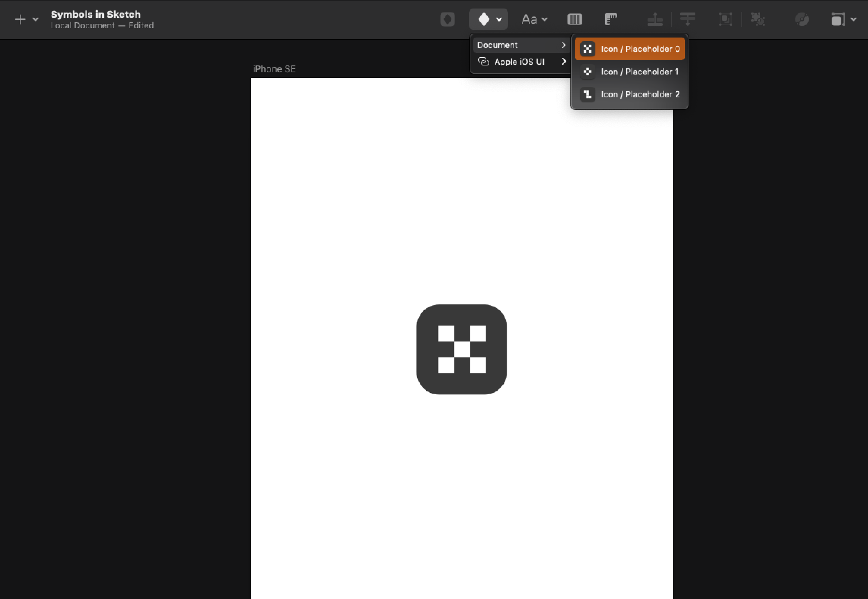
Task: Click the dimmed circular icon after Ungroup
Action: [x=802, y=19]
